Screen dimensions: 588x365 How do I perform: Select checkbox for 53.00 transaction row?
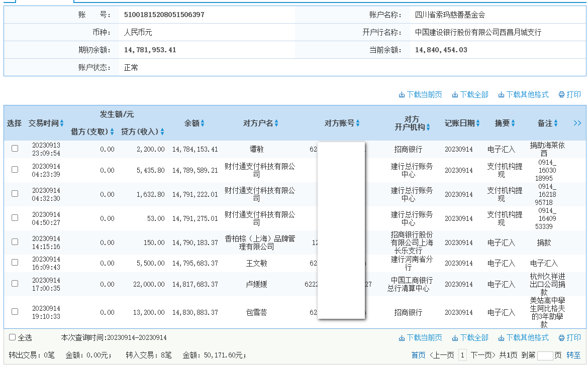[x=15, y=218]
